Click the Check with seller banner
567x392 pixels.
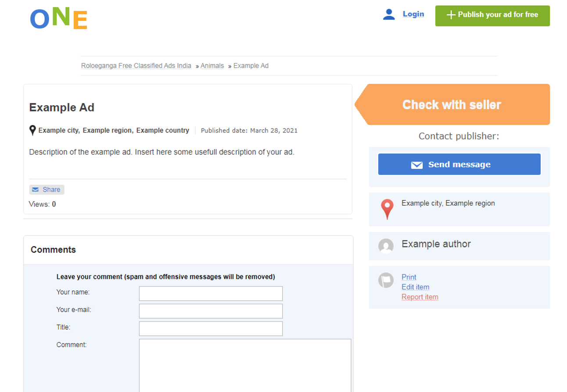coord(452,104)
